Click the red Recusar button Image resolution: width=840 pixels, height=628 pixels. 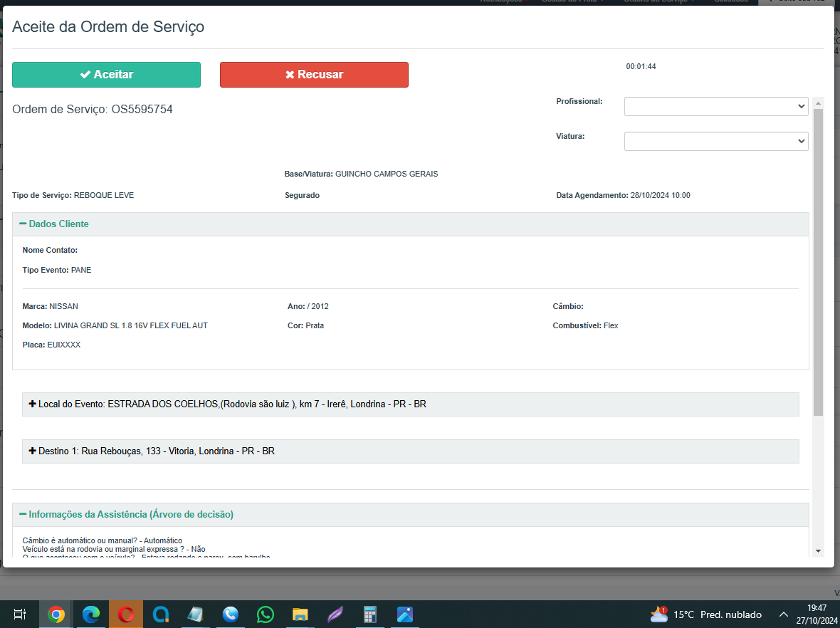[x=314, y=75]
